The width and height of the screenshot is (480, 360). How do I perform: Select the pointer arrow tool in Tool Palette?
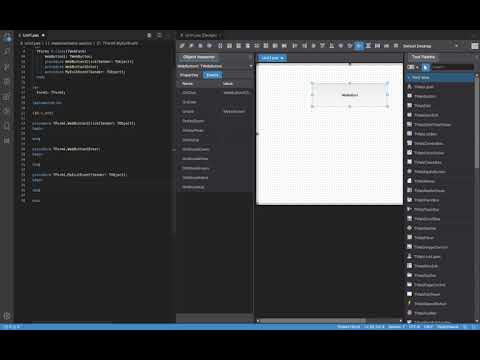tap(425, 67)
